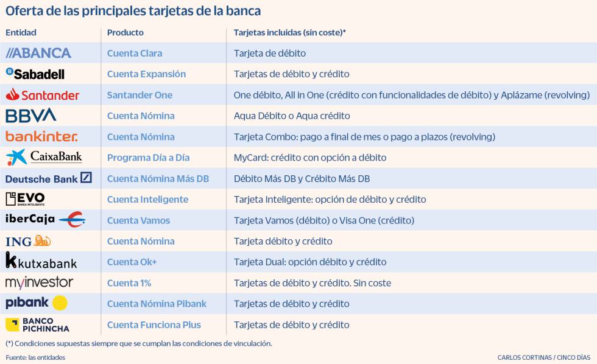
Task: Select the Cuenta Funciona Plus link
Action: point(154,324)
